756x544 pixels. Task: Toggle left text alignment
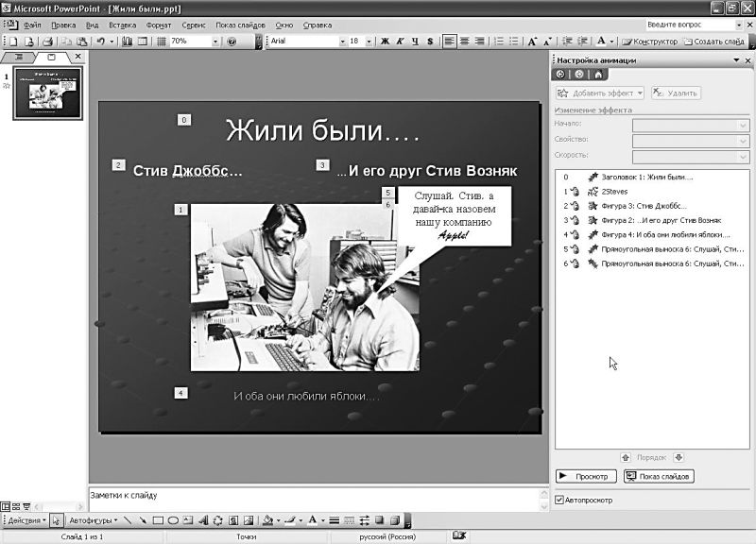tap(450, 42)
